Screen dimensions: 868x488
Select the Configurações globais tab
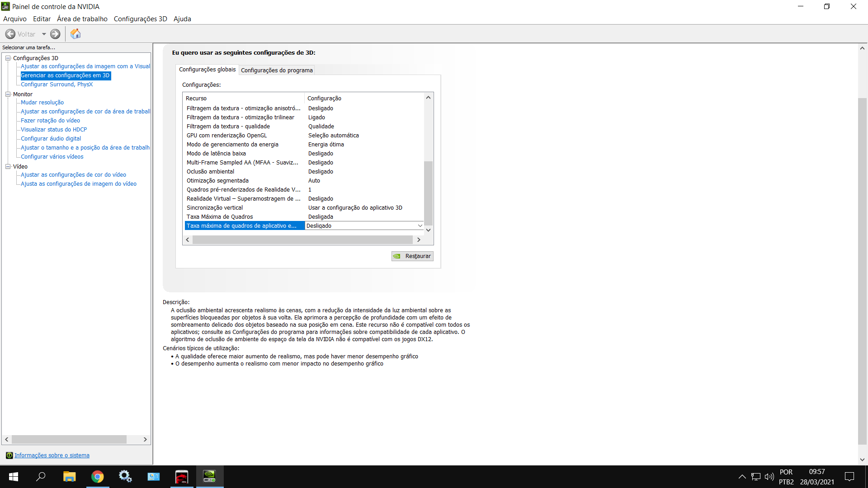(x=207, y=69)
